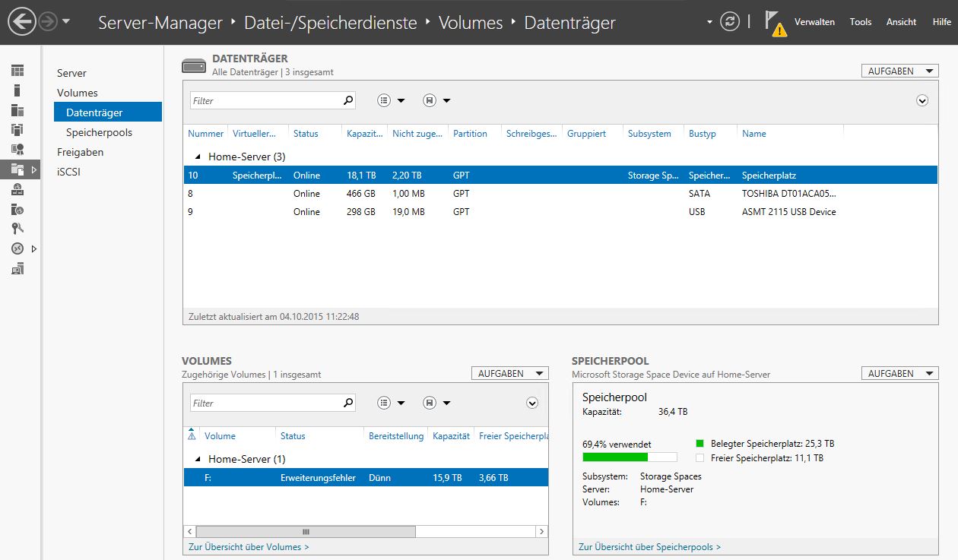Viewport: 958px width, 560px height.
Task: Open the Local Server single-tower icon
Action: pos(17,90)
